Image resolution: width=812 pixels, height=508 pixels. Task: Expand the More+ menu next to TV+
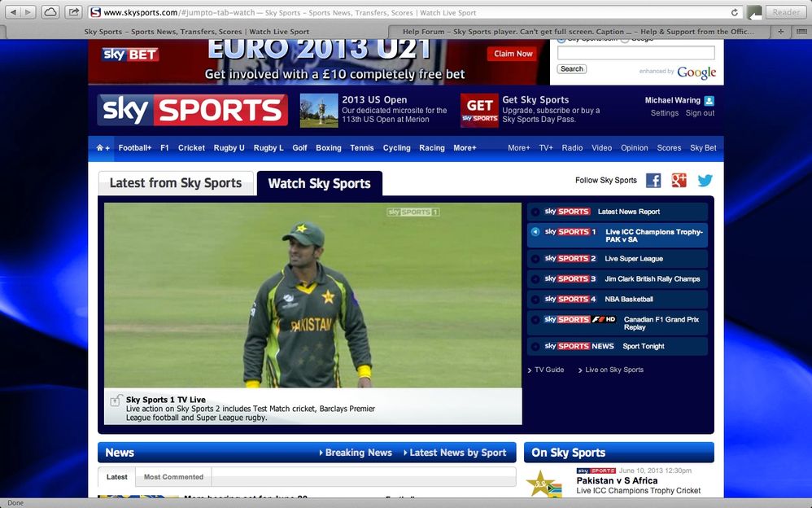coord(519,147)
